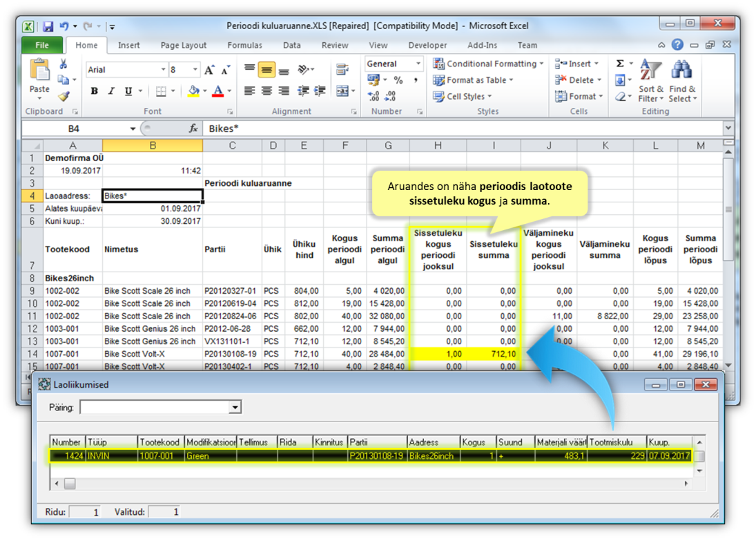The width and height of the screenshot is (756, 539).
Task: Click Increase Indent icon
Action: coord(320,91)
